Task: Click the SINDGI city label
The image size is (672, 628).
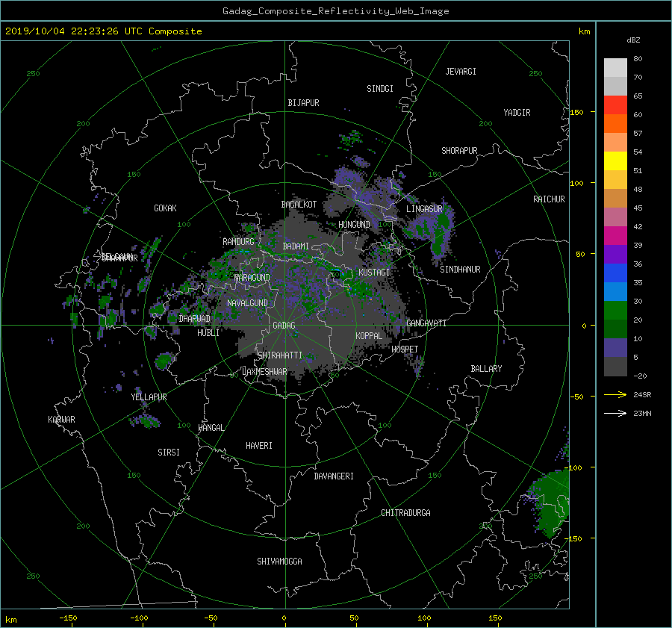Action: click(x=380, y=89)
